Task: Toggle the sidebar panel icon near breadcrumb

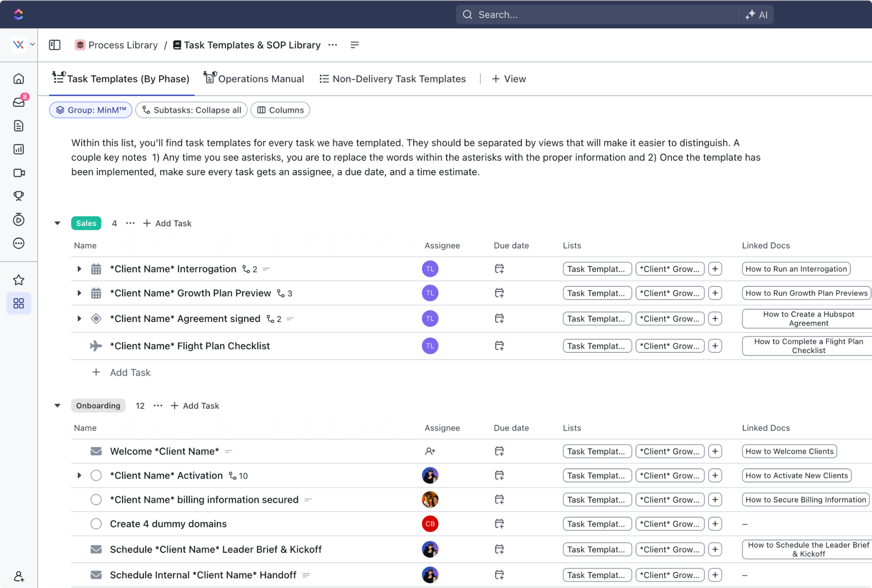Action: coord(55,45)
